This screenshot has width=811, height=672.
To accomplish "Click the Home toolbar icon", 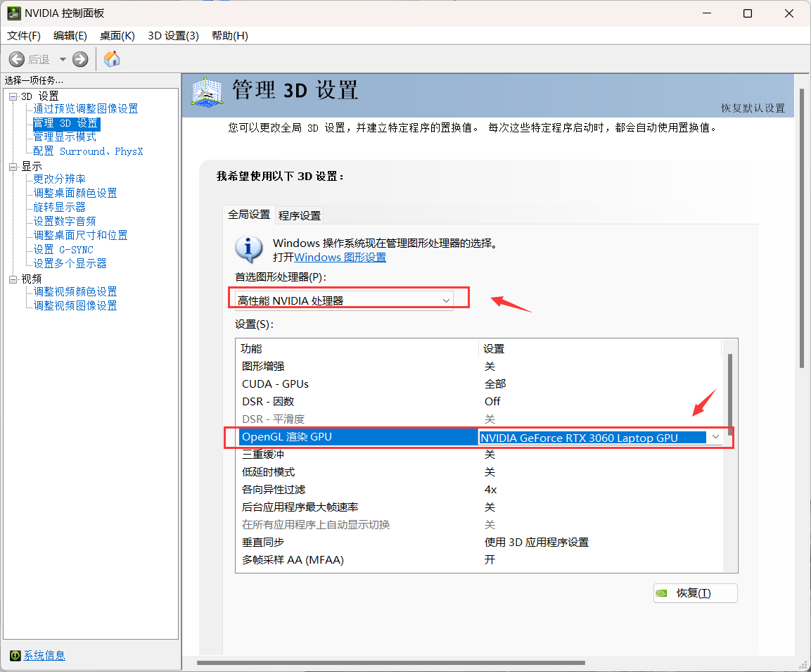I will click(x=112, y=59).
